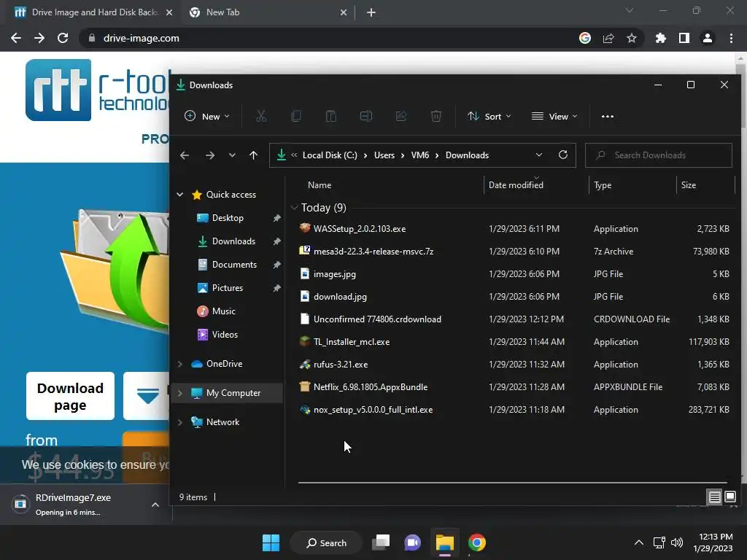The height and width of the screenshot is (560, 747).
Task: Open a new Chrome tab
Action: pos(371,12)
